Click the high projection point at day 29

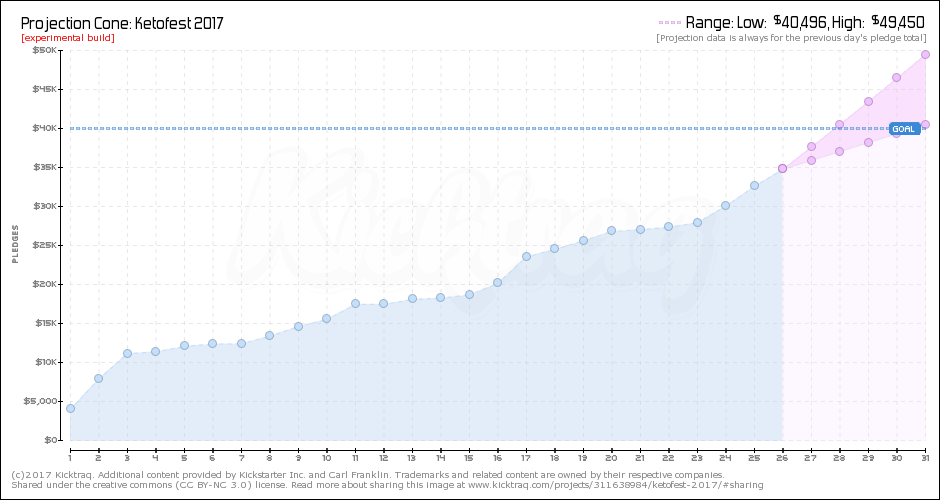click(x=868, y=101)
